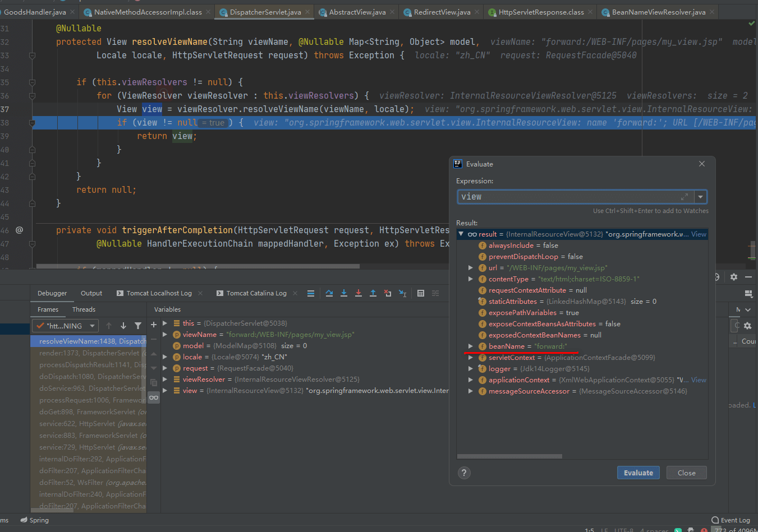
Task: Expand the viewName variable node
Action: tap(165, 335)
